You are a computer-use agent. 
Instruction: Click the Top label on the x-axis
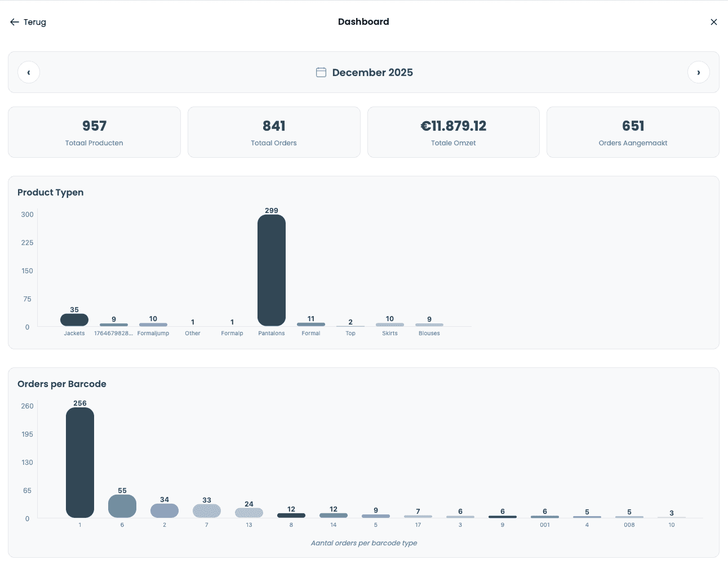(x=350, y=334)
